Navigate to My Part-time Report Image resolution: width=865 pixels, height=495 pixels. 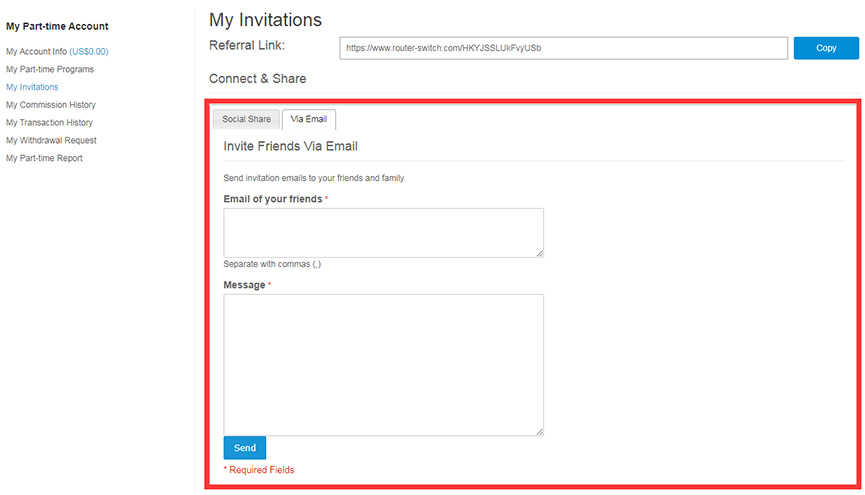(x=44, y=159)
